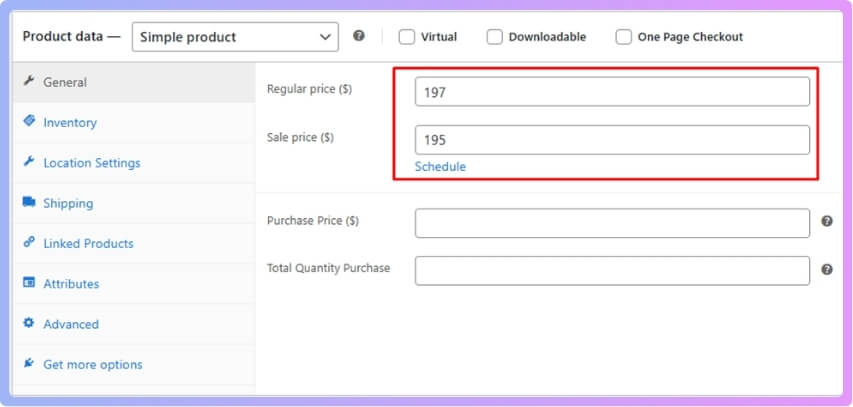
Task: Open help tooltip for Total Quantity Purchase
Action: point(827,269)
